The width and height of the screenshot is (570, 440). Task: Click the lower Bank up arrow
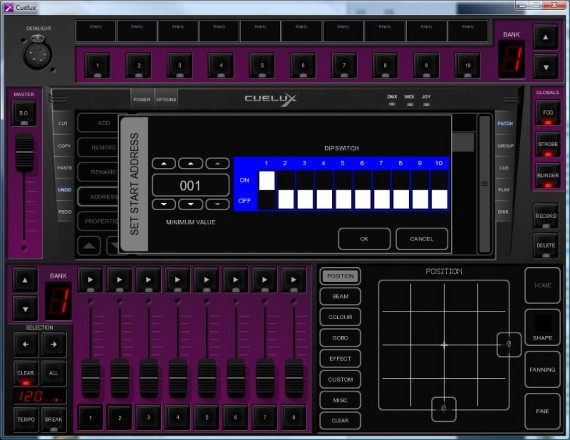pos(25,280)
